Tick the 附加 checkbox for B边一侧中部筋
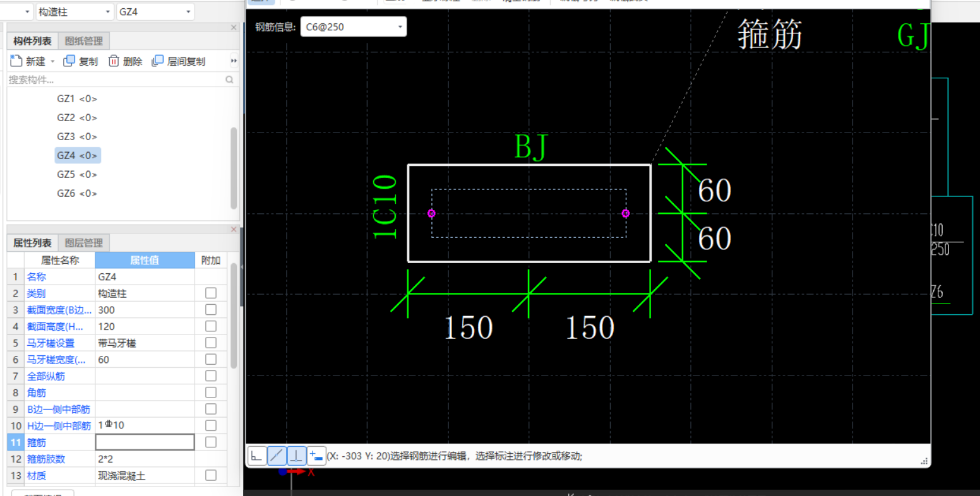Screen dimensions: 980x496 pyautogui.click(x=211, y=409)
